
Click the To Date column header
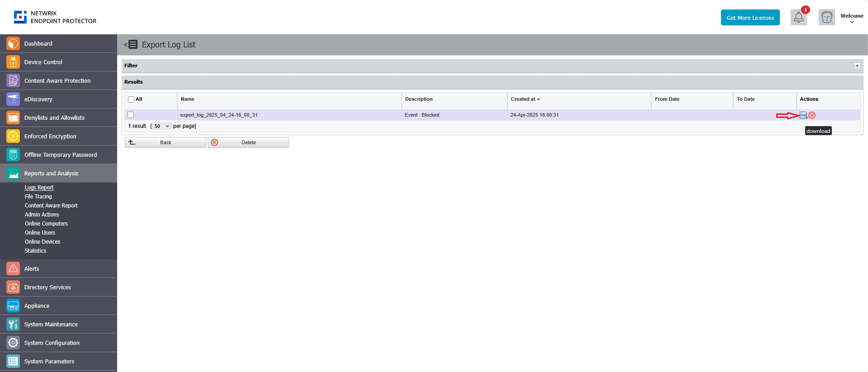pos(745,99)
